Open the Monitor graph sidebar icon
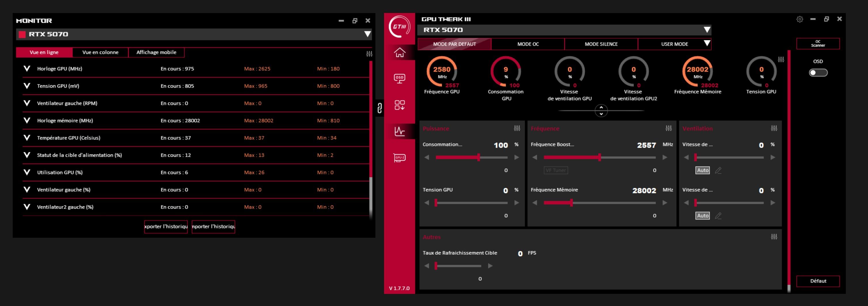The height and width of the screenshot is (306, 868). [x=399, y=131]
